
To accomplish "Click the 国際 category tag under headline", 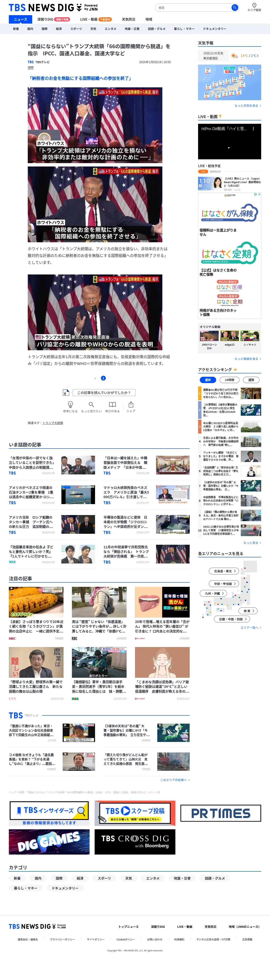I will pos(30,68).
